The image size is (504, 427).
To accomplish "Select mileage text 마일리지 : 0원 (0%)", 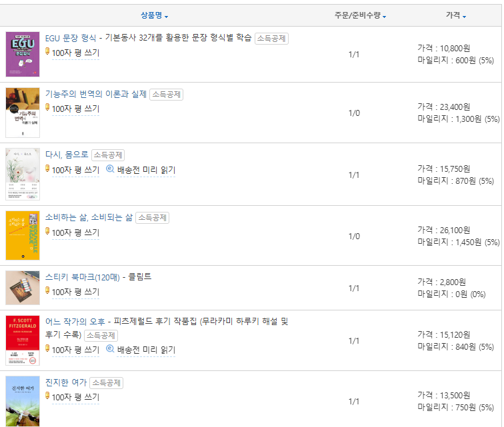I will click(x=451, y=294).
